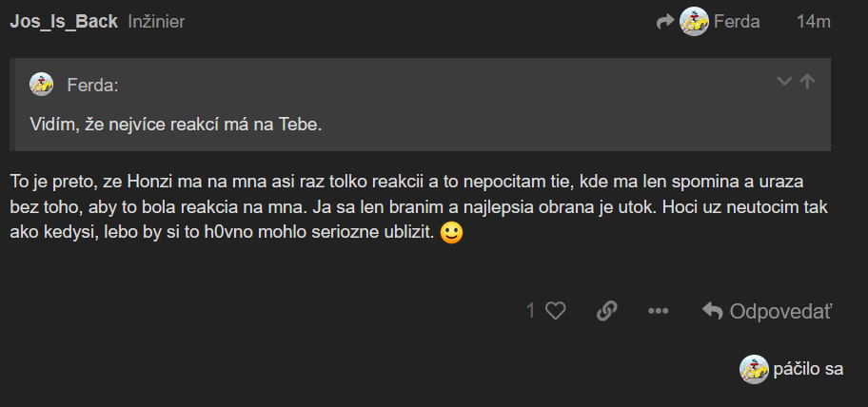Click Ferda's avatar inside the quote
The height and width of the screenshot is (407, 868).
point(42,84)
